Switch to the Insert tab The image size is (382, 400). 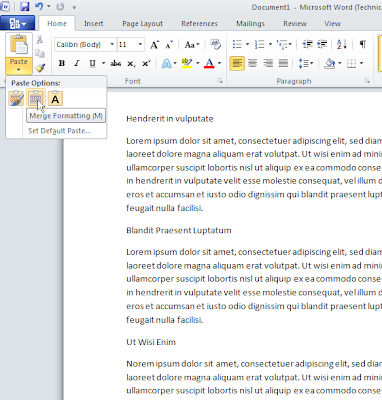94,24
